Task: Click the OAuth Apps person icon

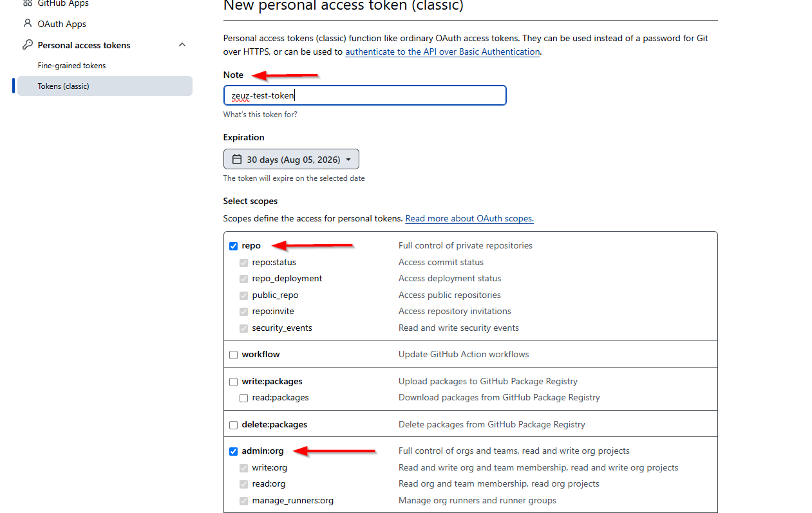Action: pos(27,24)
